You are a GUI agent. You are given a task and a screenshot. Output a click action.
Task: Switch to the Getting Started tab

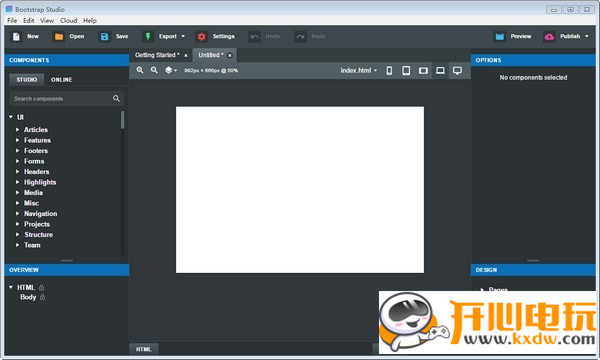[x=157, y=55]
